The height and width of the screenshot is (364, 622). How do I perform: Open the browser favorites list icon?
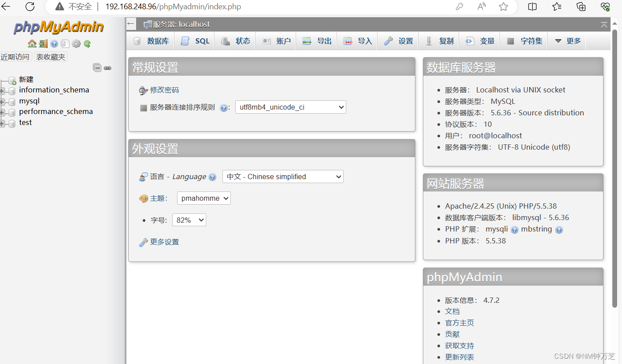tap(557, 7)
